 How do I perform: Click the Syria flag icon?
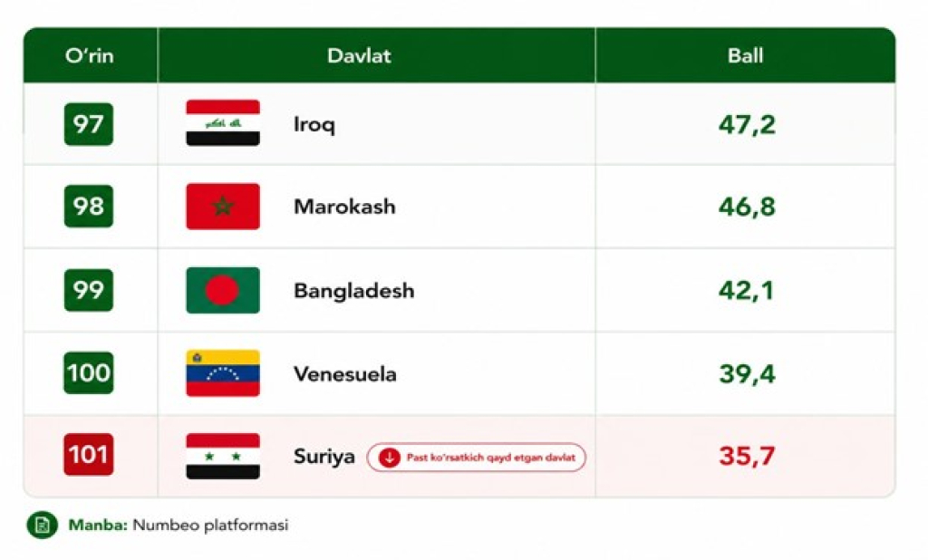tap(223, 456)
